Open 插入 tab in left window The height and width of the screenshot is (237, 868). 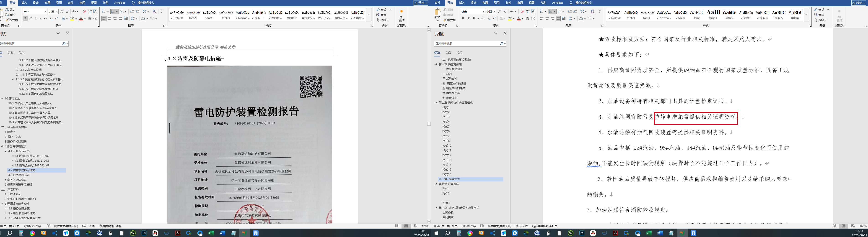pyautogui.click(x=24, y=3)
